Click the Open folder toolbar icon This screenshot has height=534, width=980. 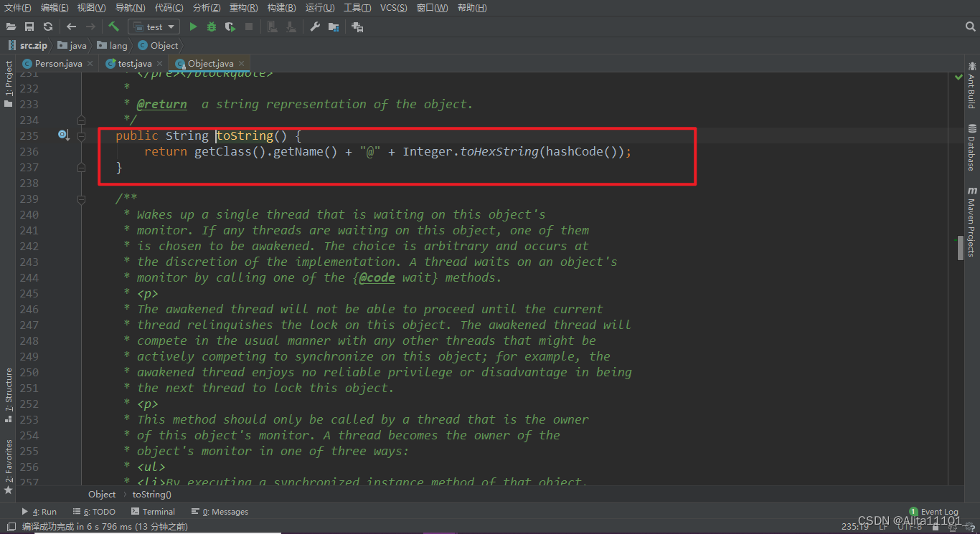pyautogui.click(x=11, y=27)
